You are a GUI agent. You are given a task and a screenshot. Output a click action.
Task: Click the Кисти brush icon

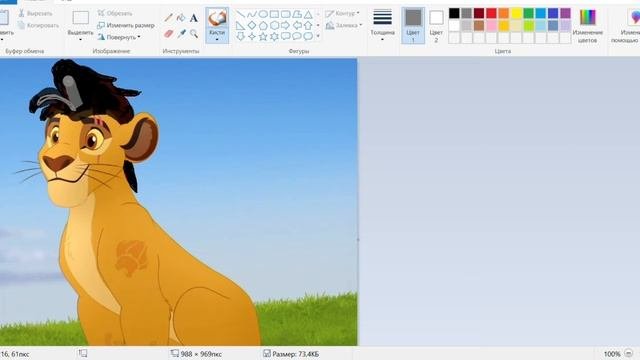[x=217, y=18]
